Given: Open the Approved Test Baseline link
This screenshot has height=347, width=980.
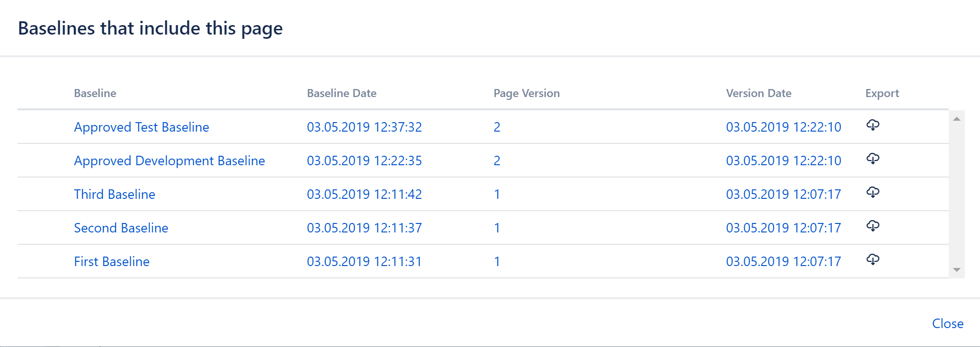Looking at the screenshot, I should coord(141,127).
